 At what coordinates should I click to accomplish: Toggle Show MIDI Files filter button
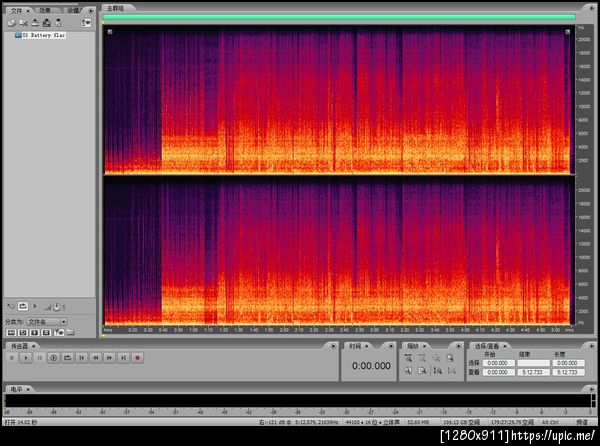tap(46, 332)
